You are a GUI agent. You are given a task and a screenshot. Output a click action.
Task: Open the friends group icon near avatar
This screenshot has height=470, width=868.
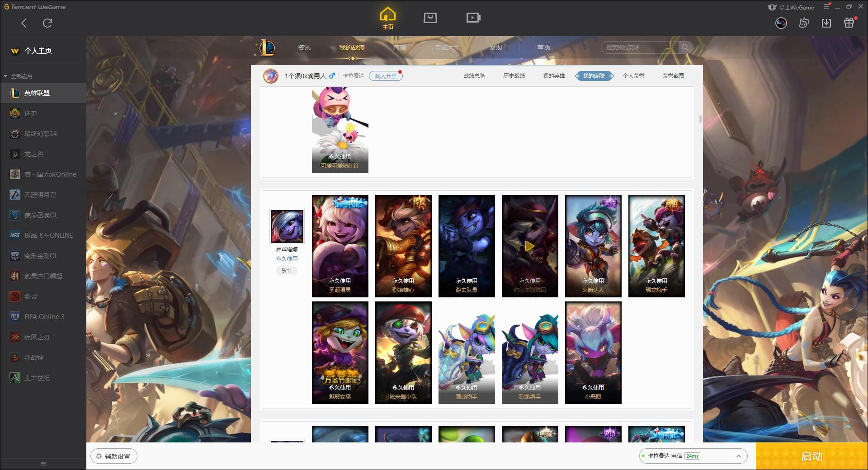(804, 23)
